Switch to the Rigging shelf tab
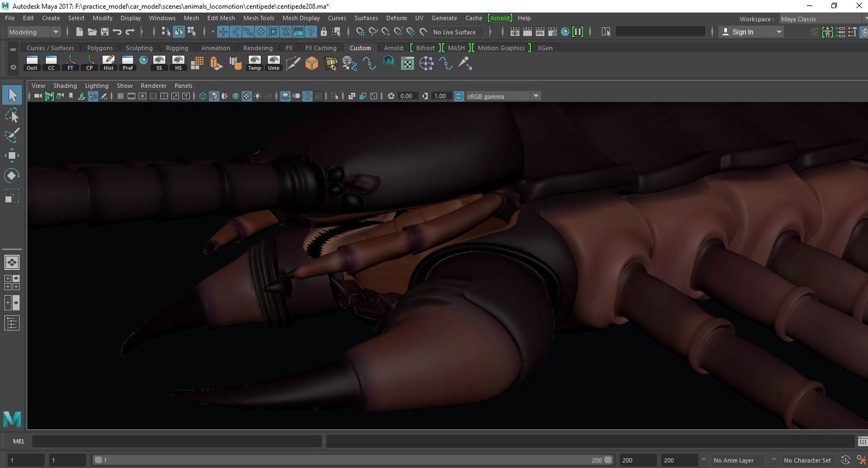Screen dimensions: 868x468 click(x=176, y=48)
